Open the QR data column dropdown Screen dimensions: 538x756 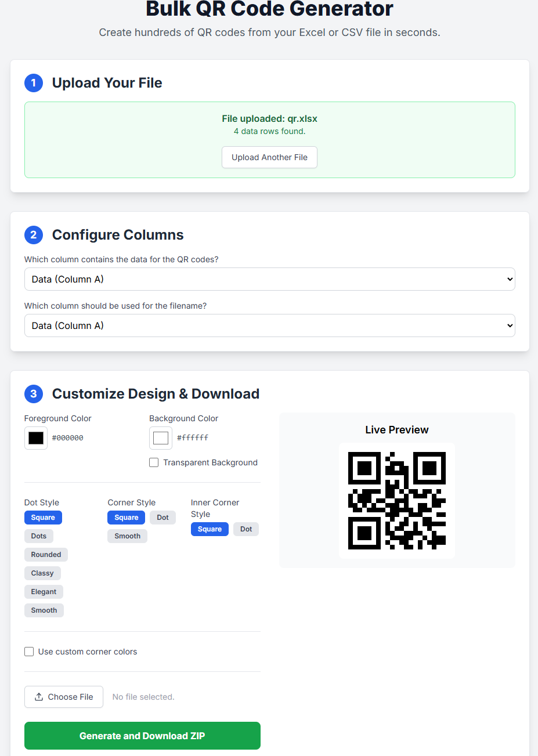point(270,279)
